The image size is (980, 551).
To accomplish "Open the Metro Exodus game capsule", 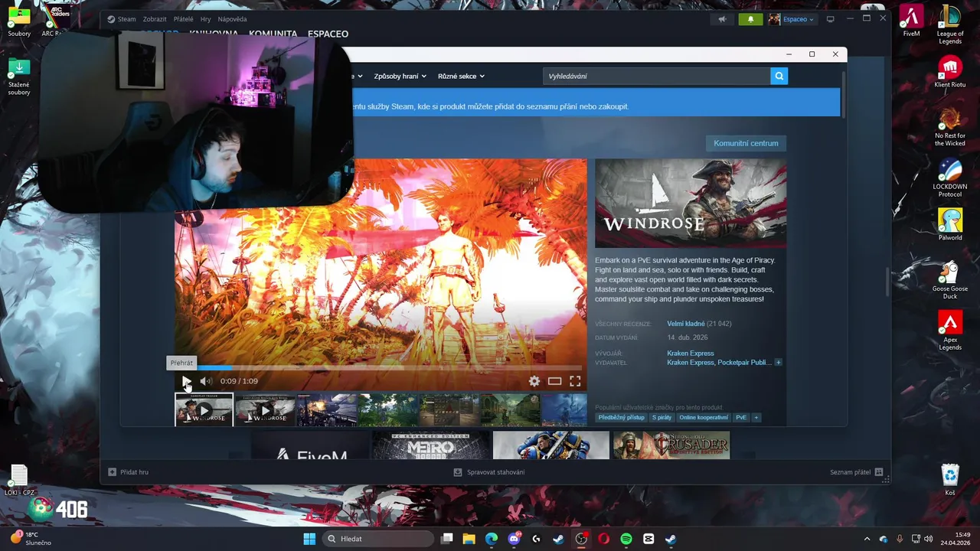I will [x=430, y=445].
